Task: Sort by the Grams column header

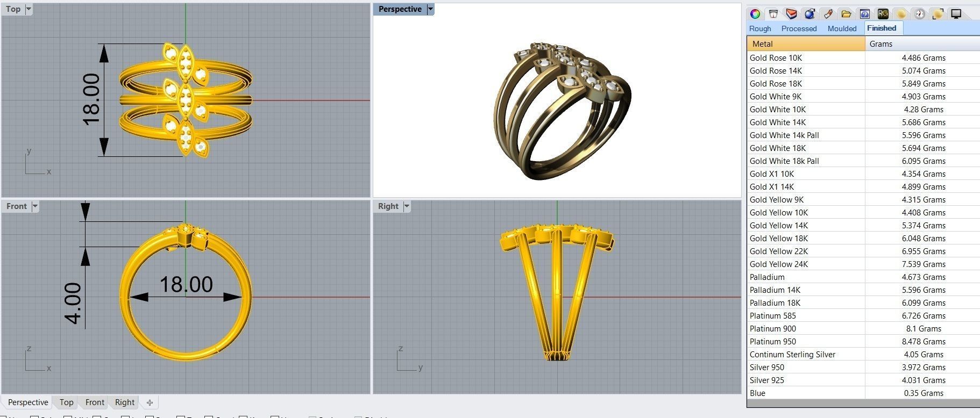Action: click(922, 44)
